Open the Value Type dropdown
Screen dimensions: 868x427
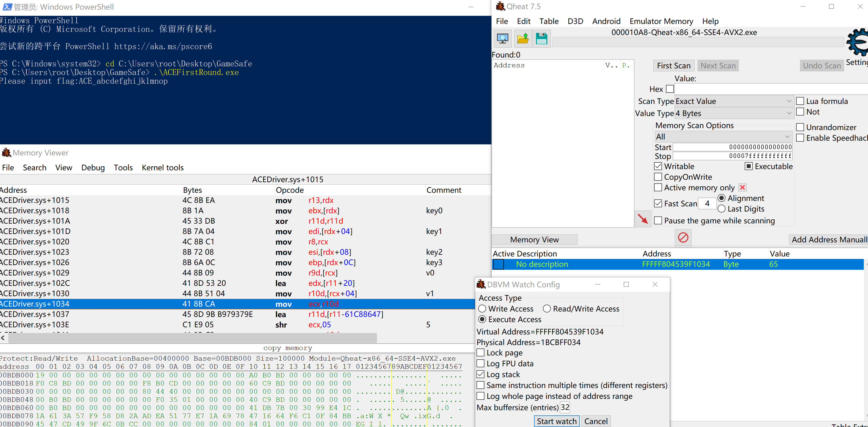click(x=733, y=114)
